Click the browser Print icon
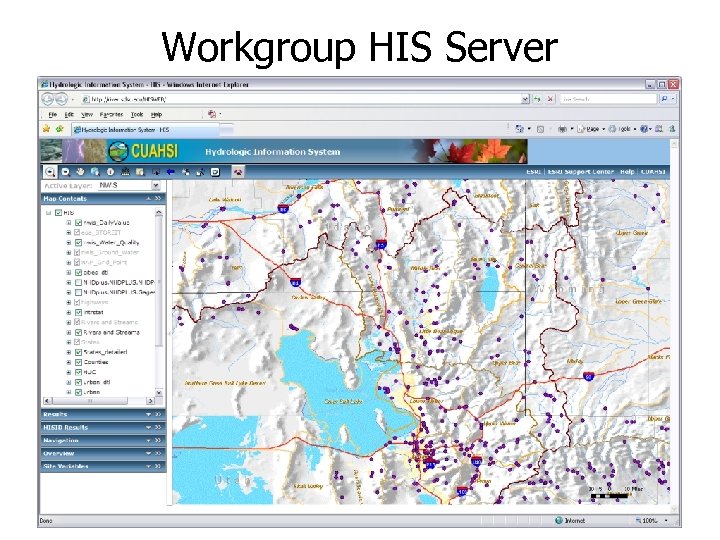This screenshot has height=540, width=720. coord(562,129)
